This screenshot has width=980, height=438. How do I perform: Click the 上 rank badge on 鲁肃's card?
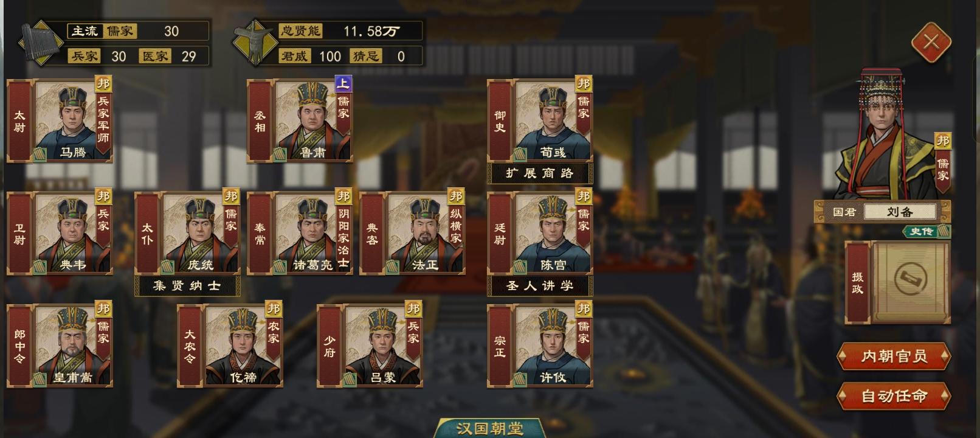[343, 83]
